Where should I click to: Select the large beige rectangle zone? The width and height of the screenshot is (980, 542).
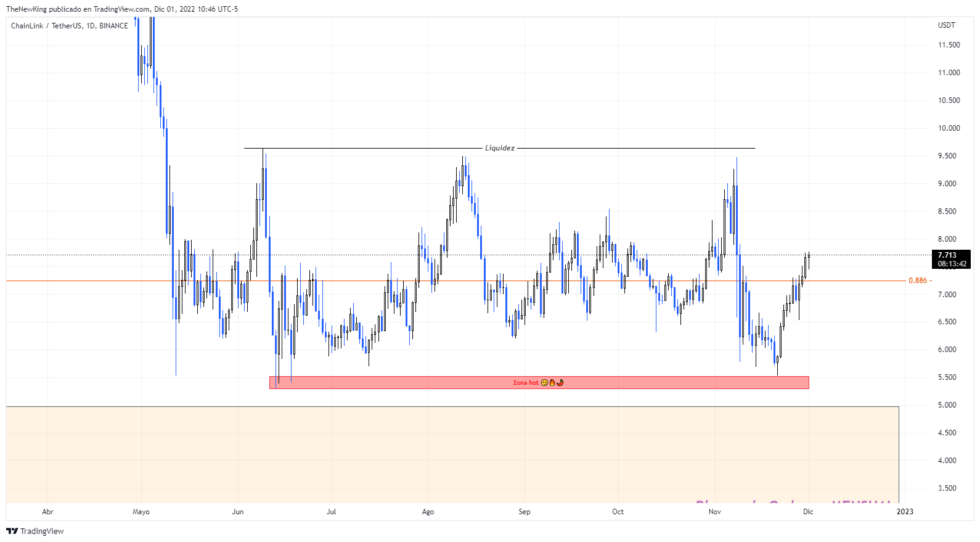click(452, 454)
